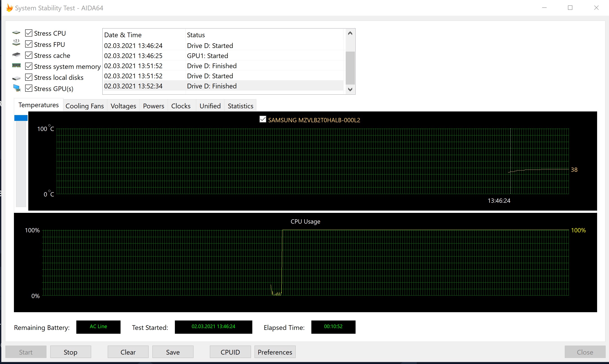Click the 38 temperature reading on the graph
The height and width of the screenshot is (364, 609).
[574, 170]
